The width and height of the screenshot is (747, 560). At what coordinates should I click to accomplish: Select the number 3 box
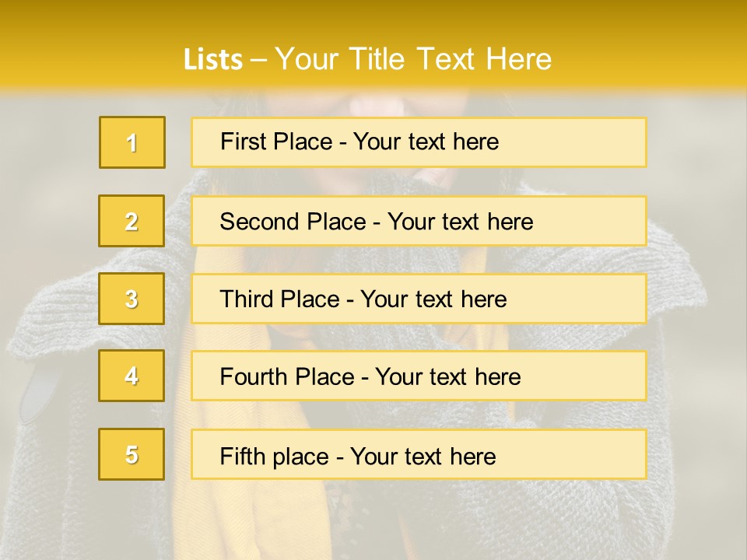tap(132, 299)
